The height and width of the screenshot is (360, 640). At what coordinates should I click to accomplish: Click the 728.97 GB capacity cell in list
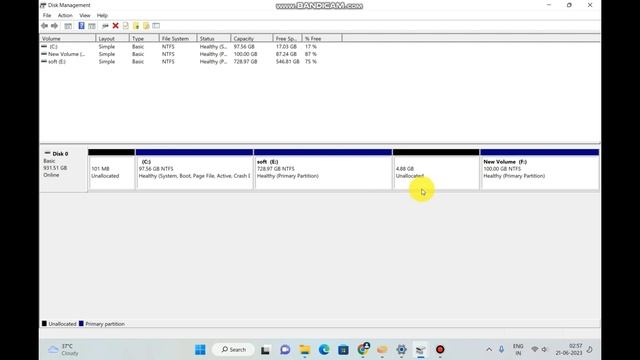[245, 62]
